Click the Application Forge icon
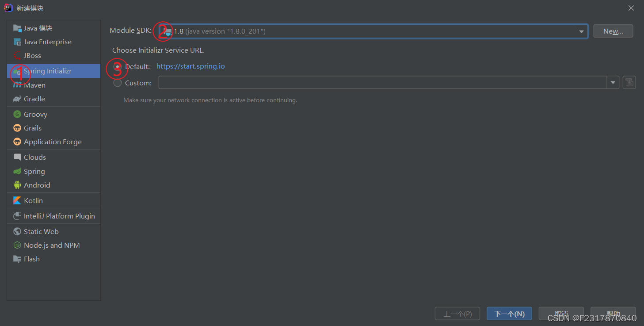The width and height of the screenshot is (644, 326). pyautogui.click(x=17, y=142)
